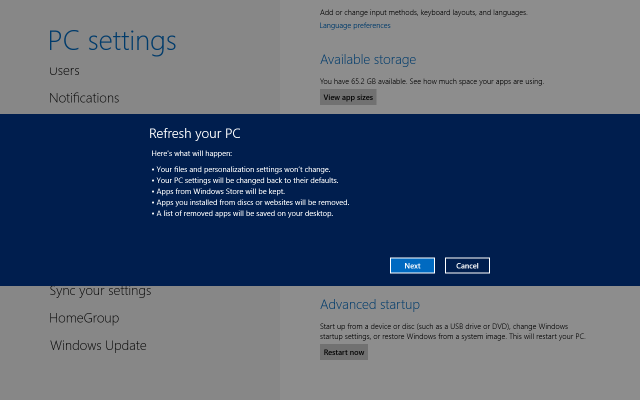
Task: Click the 'list of removed apps' bullet
Action: (x=242, y=213)
